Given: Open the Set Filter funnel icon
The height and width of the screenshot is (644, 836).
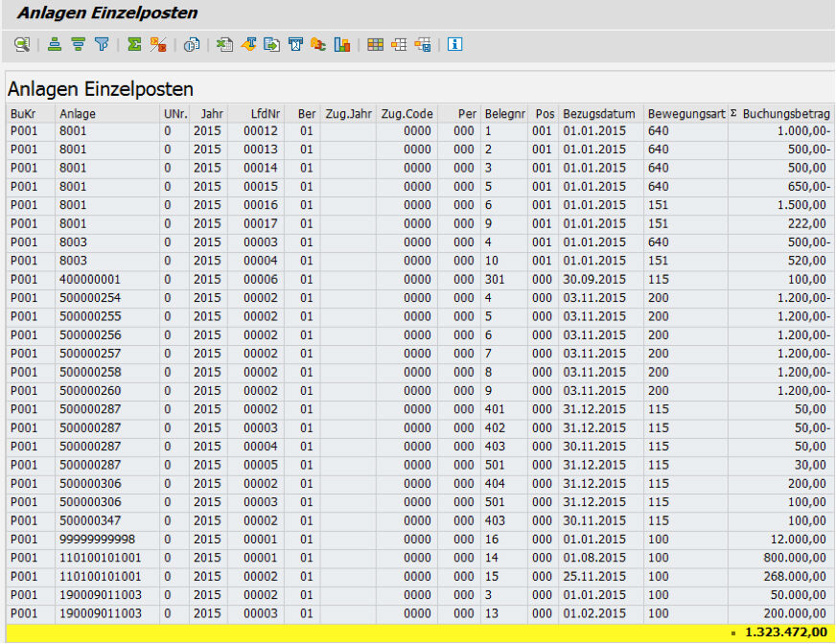Looking at the screenshot, I should pos(102,44).
